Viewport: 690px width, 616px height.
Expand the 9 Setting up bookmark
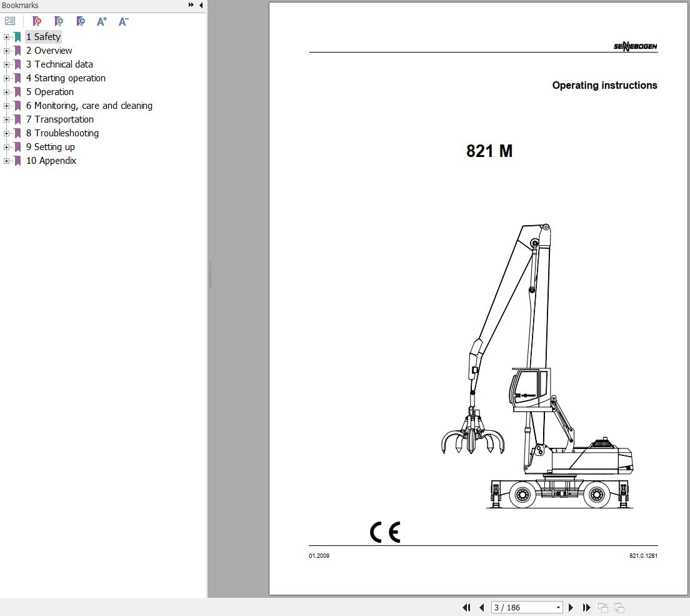click(6, 148)
